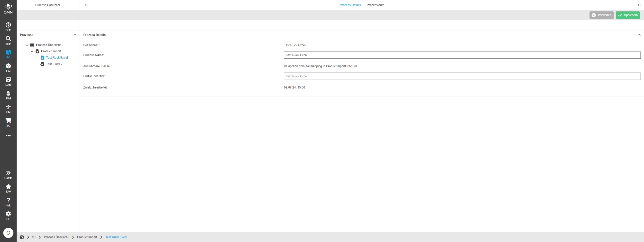
Task: Click Test Ruck Excel breadcrumb
Action: coord(116,237)
